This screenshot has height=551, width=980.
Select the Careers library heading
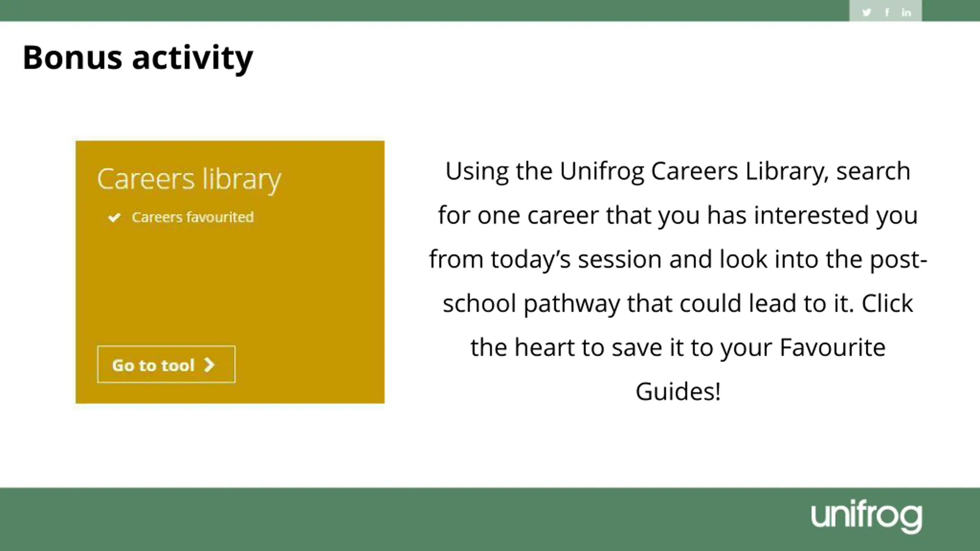[189, 179]
